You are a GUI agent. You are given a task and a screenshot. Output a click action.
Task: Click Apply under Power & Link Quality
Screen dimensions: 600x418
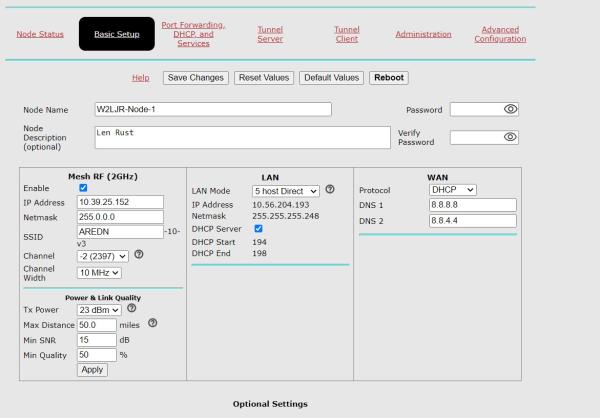coord(92,370)
